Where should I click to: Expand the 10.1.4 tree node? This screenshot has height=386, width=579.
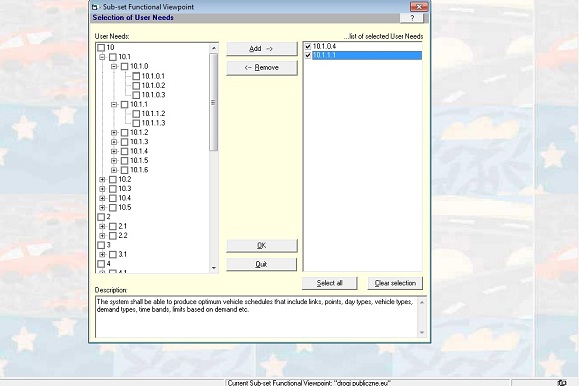click(x=114, y=151)
